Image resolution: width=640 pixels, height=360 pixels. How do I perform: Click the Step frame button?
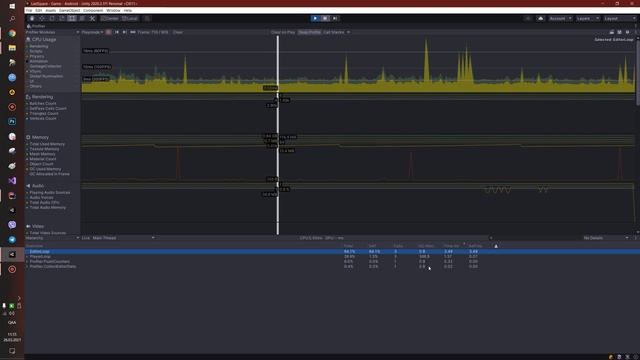(x=335, y=18)
